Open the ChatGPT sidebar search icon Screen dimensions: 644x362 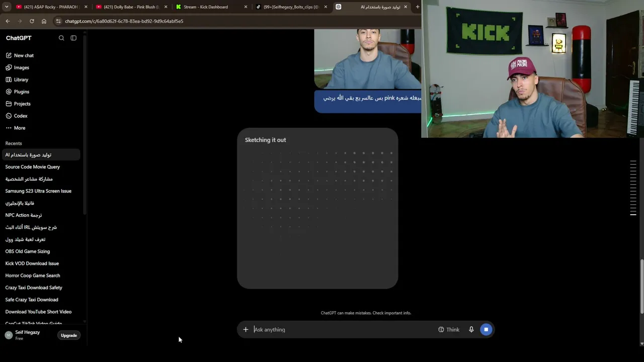click(x=61, y=38)
